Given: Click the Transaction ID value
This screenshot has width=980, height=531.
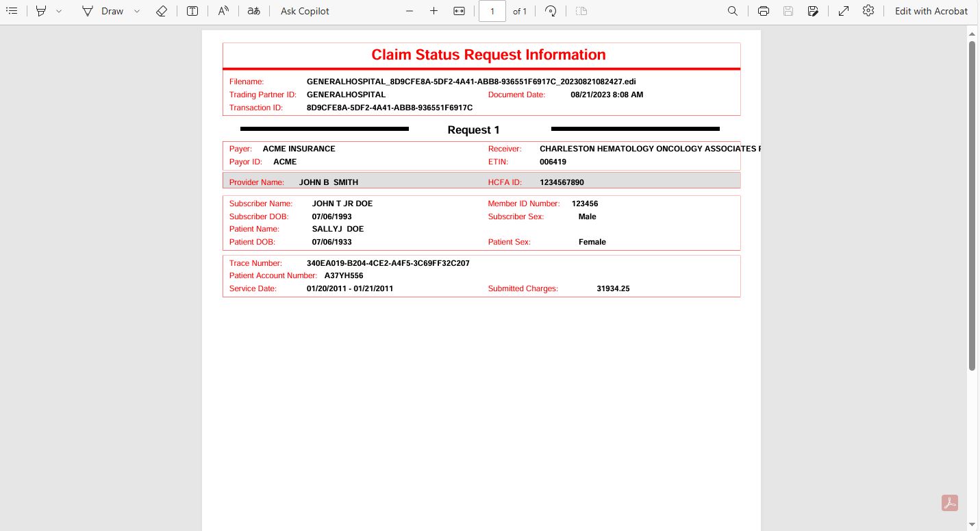Looking at the screenshot, I should [x=390, y=108].
